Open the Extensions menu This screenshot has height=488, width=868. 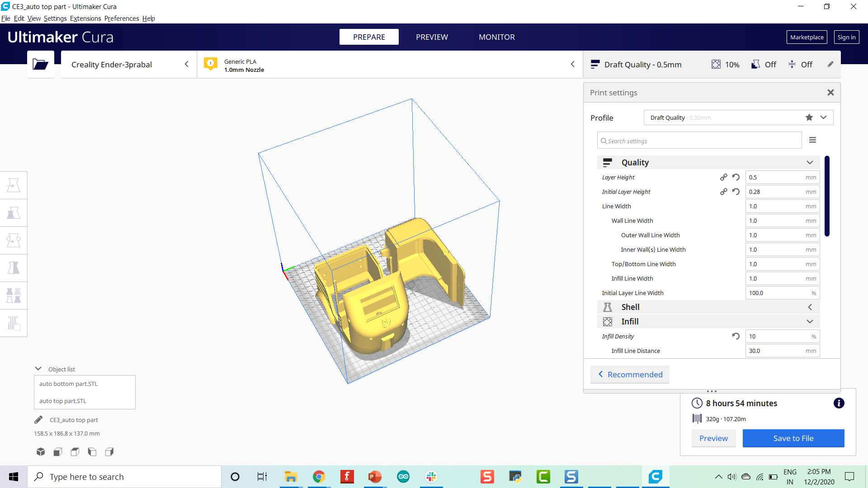coord(85,19)
